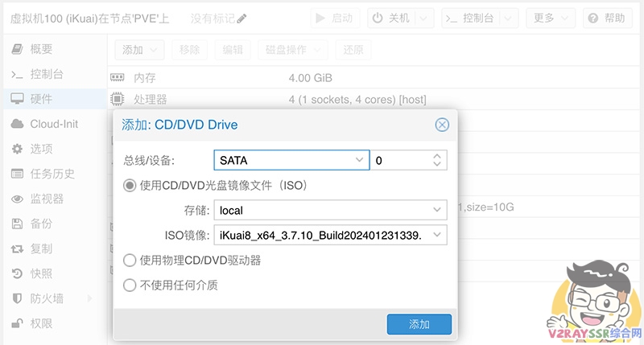Click the 防火墙 shield icon
This screenshot has height=345, width=644.
click(x=17, y=298)
